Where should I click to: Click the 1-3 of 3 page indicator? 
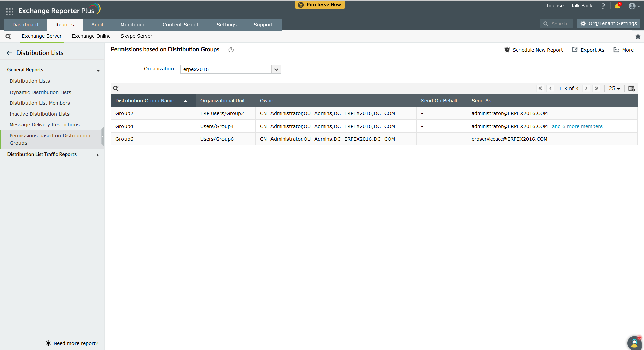[x=568, y=89]
